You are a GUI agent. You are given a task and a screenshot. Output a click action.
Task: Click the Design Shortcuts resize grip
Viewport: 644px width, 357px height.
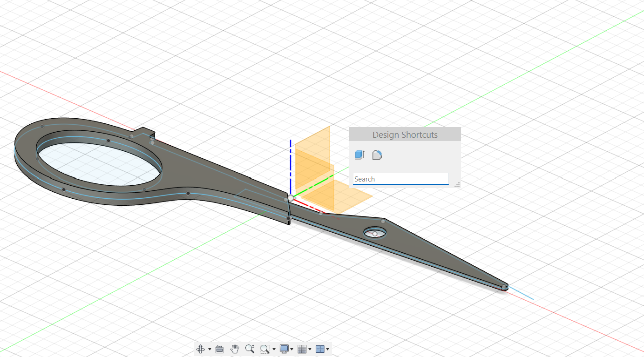457,185
